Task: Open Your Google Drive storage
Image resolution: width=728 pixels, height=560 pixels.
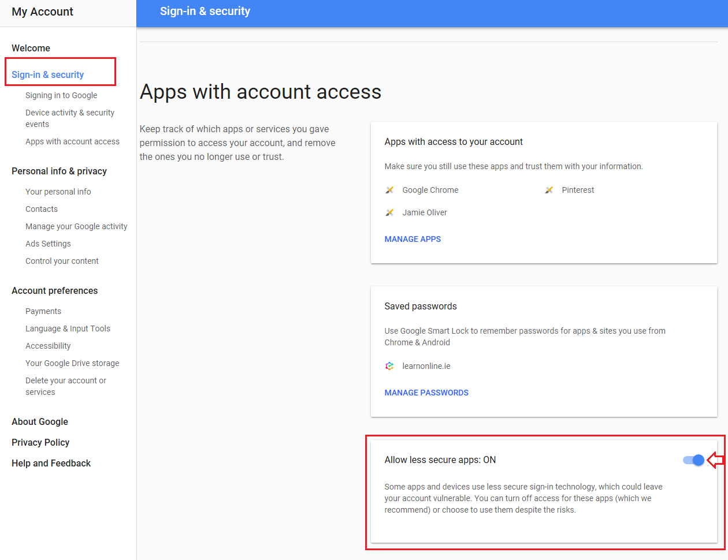Action: [x=72, y=363]
